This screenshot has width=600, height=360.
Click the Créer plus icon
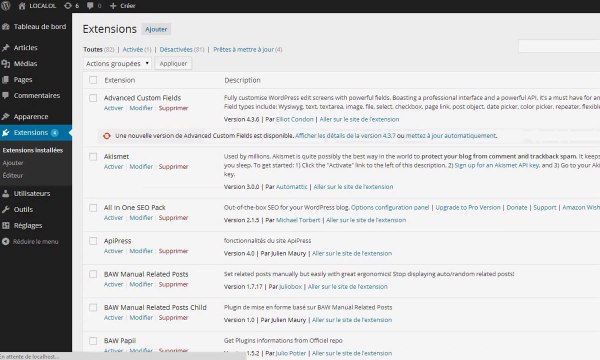(x=113, y=6)
